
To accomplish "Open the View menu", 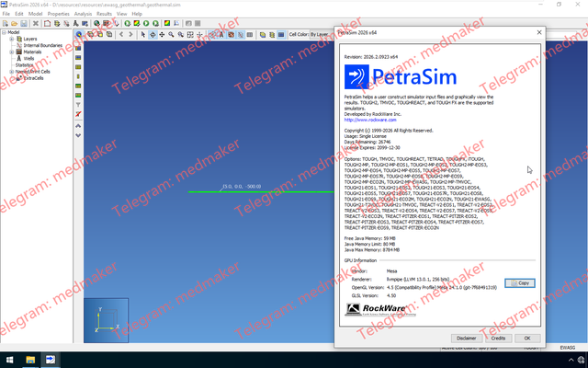I will 121,14.
